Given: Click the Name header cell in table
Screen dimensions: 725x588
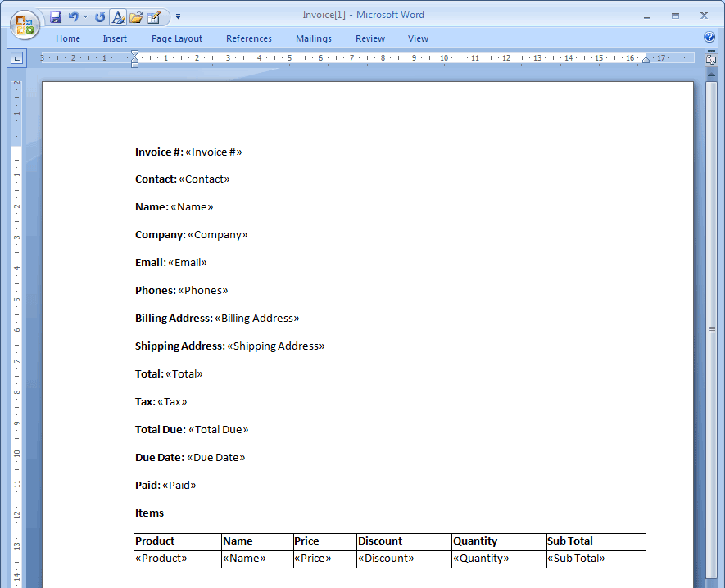Looking at the screenshot, I should (x=257, y=541).
